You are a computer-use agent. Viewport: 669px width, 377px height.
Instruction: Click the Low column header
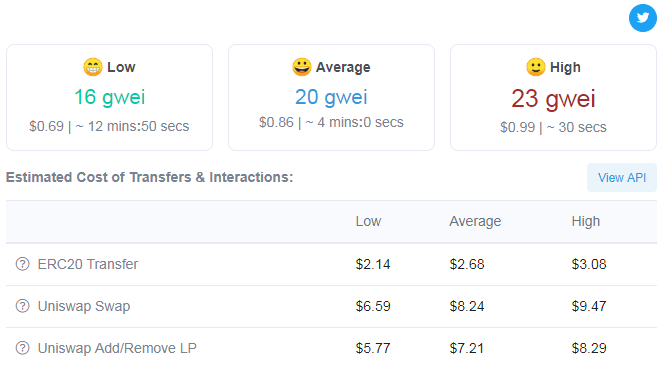tap(368, 221)
